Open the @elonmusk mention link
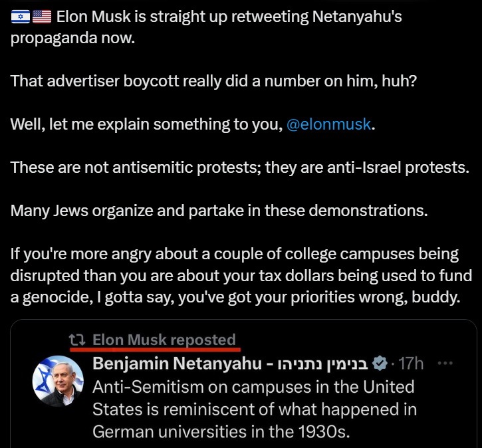The image size is (482, 448). [x=328, y=124]
